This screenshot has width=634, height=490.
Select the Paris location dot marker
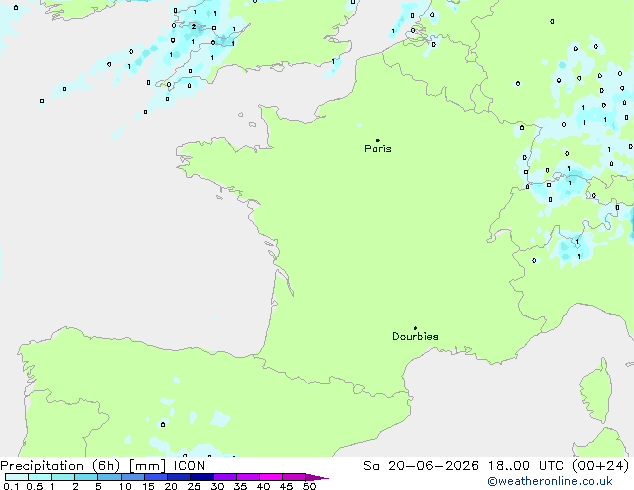(378, 140)
